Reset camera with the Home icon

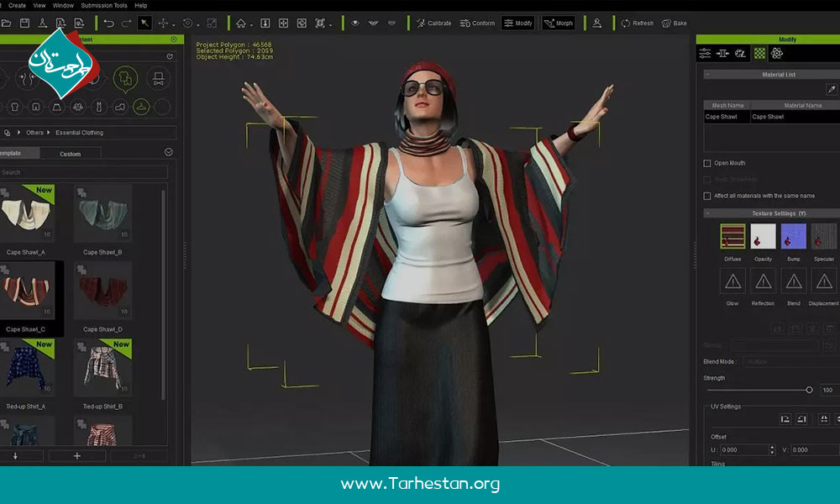241,23
